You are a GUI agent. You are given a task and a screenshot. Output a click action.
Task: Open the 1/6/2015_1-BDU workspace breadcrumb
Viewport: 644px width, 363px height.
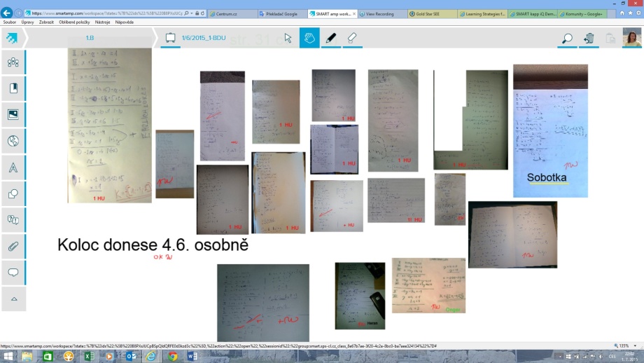204,38
